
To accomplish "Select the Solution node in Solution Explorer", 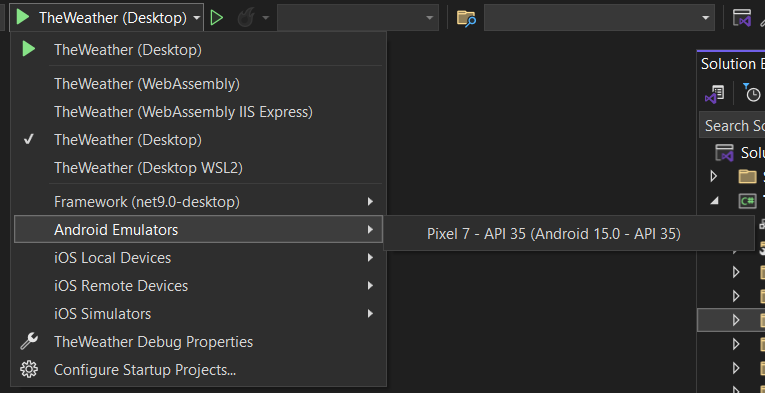I will [740, 152].
